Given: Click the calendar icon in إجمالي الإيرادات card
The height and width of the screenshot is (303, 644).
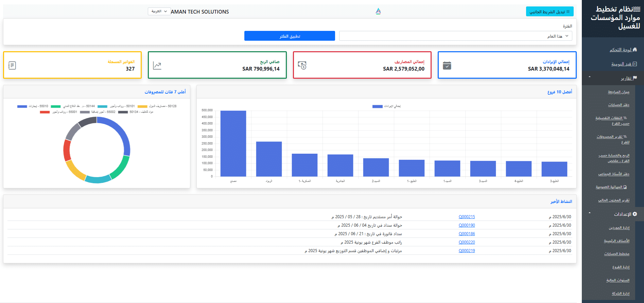Looking at the screenshot, I should pos(447,65).
